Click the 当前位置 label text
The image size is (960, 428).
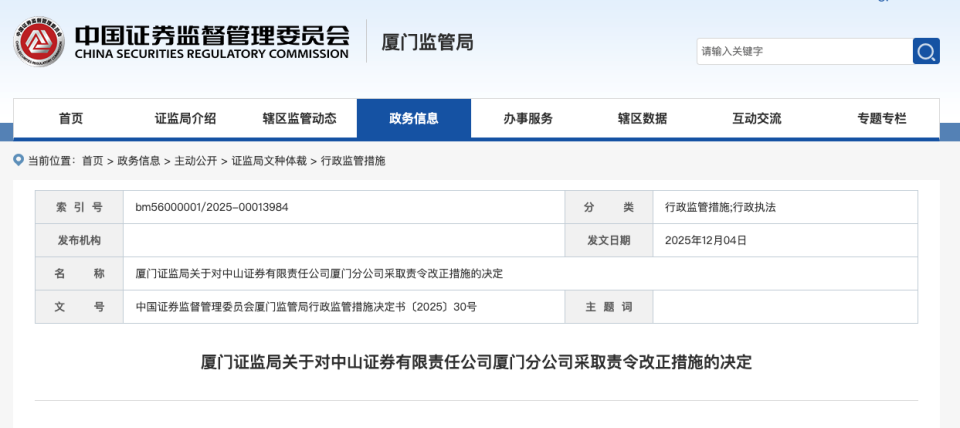(51, 161)
